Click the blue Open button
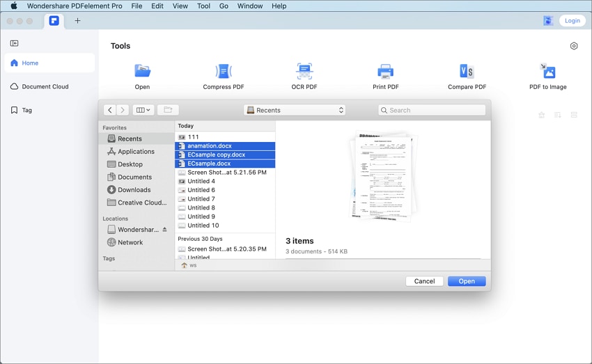The width and height of the screenshot is (592, 364). coord(467,281)
